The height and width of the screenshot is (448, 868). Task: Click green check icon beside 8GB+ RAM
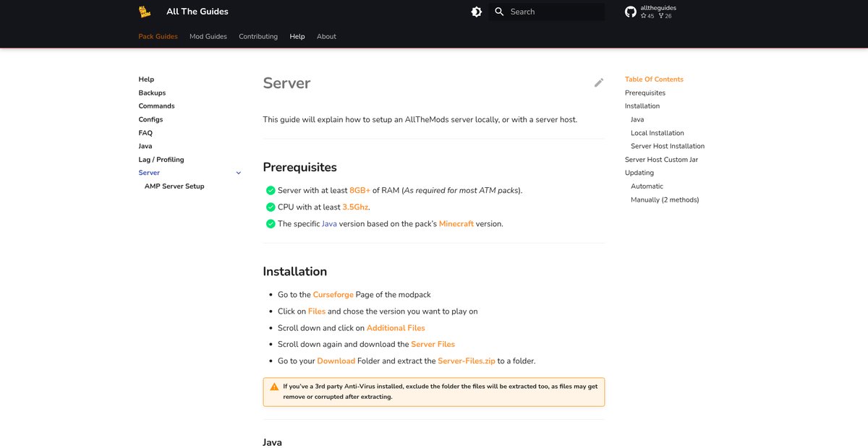tap(271, 191)
